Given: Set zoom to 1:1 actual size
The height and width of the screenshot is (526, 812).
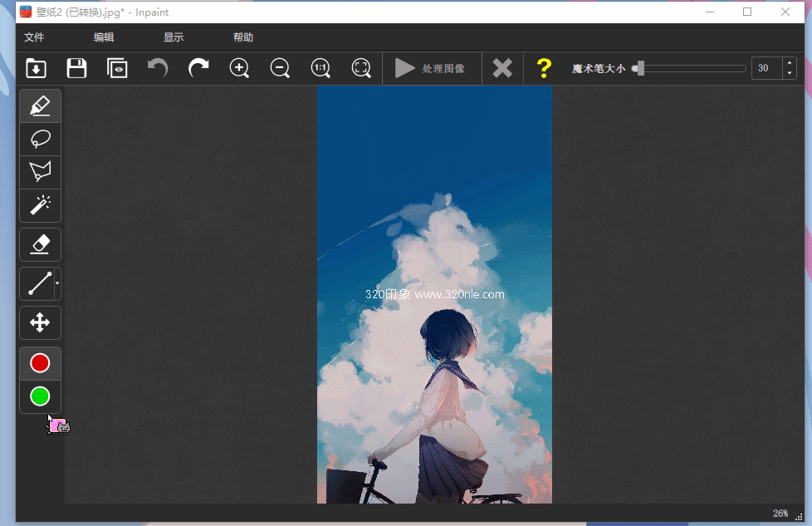Looking at the screenshot, I should (x=320, y=68).
